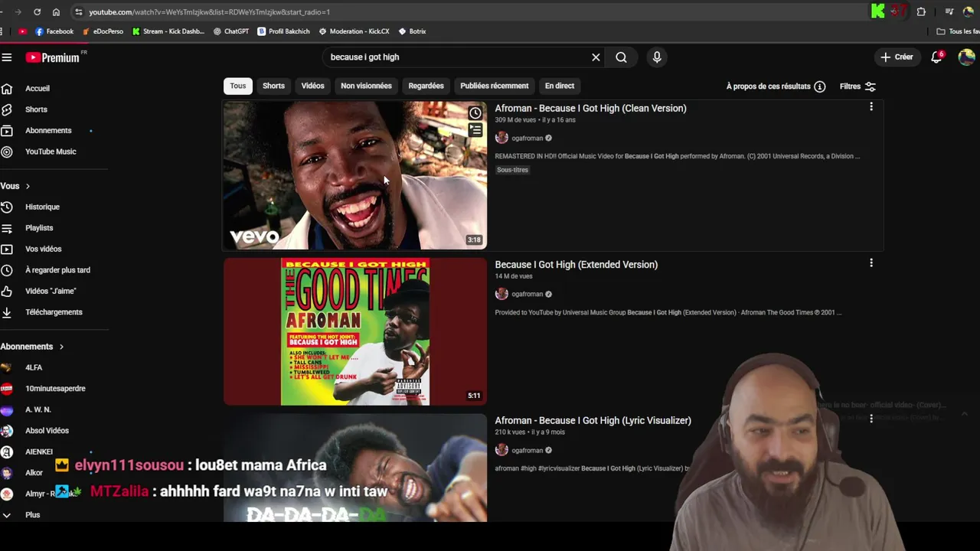980x551 pixels.
Task: Select the Publiées récemment filter chip
Action: coord(494,86)
